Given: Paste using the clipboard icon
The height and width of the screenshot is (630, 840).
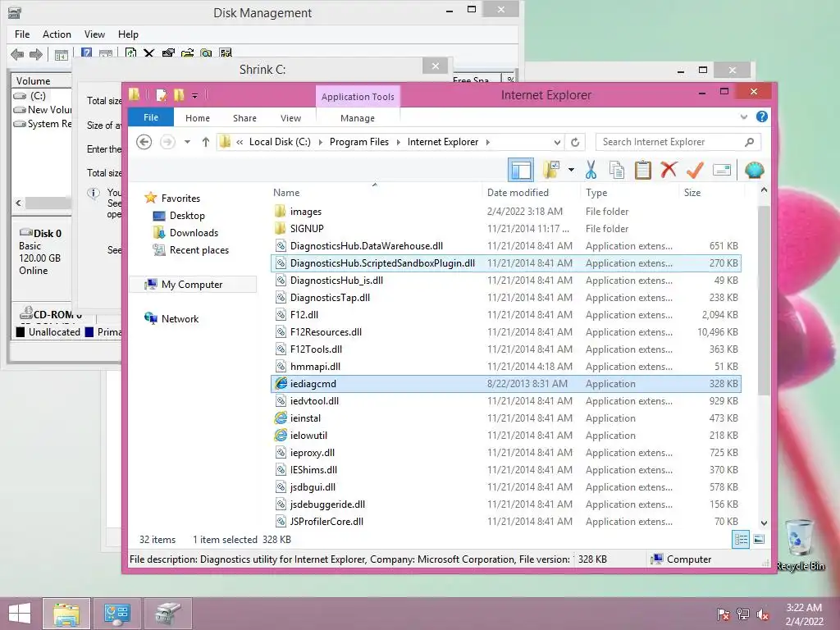Looking at the screenshot, I should [643, 171].
